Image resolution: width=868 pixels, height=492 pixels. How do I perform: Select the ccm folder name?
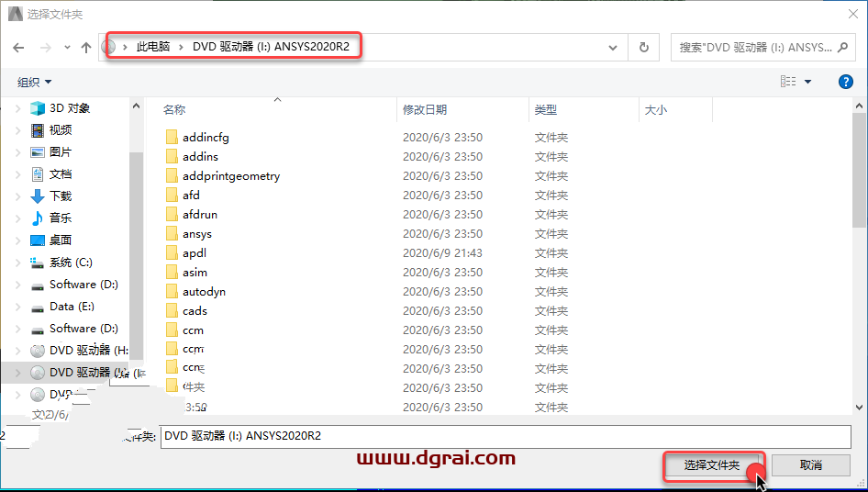[x=194, y=330]
